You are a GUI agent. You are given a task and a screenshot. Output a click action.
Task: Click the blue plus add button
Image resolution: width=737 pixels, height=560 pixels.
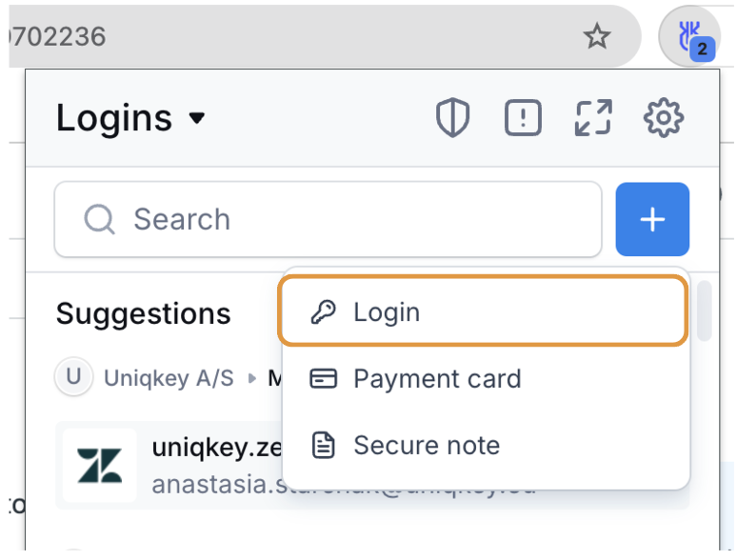[x=652, y=220]
